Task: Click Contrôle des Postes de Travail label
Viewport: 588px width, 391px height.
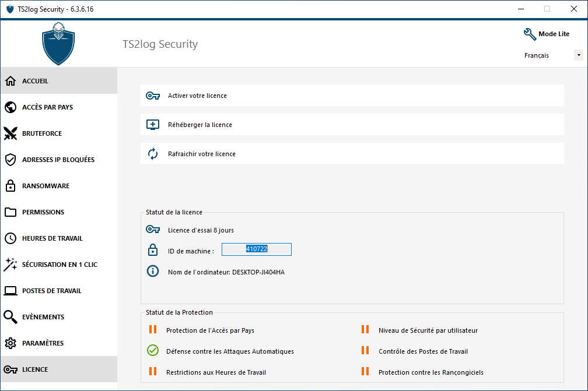Action: click(423, 351)
